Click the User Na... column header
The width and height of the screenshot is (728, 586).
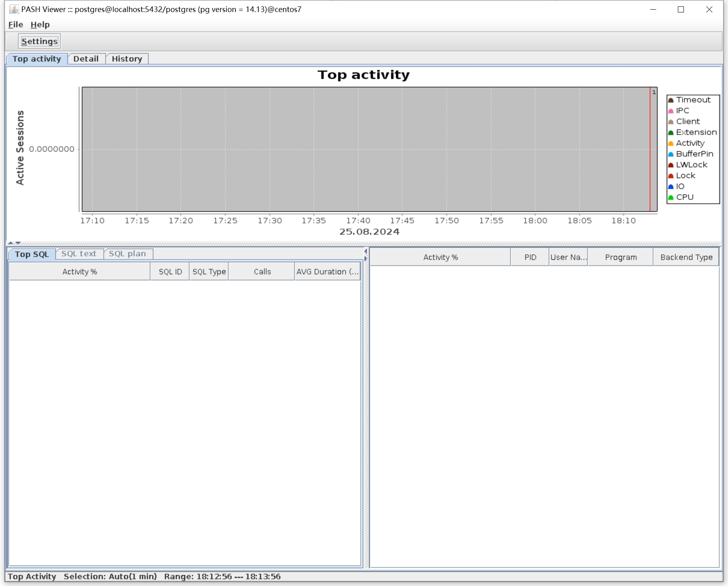[x=569, y=257]
